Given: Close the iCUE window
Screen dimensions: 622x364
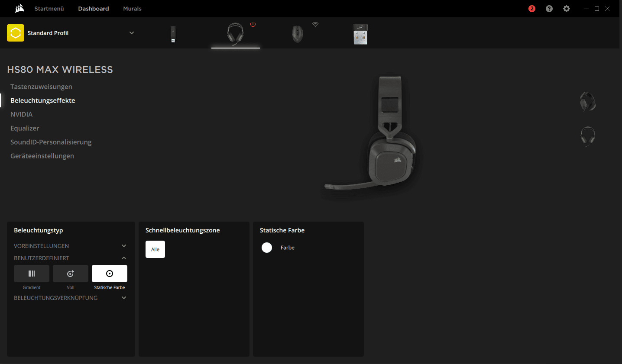Looking at the screenshot, I should [607, 9].
